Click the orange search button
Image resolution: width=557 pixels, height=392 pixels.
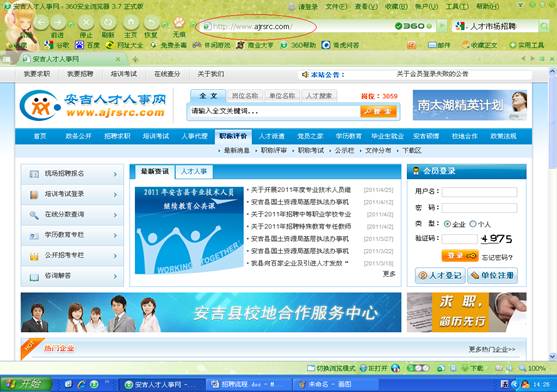click(378, 111)
